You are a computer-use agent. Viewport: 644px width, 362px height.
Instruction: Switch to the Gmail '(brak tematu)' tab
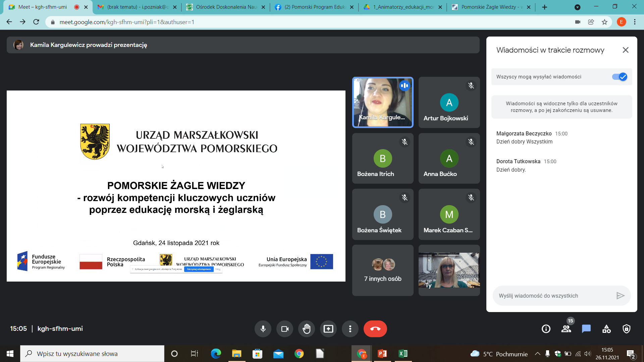[138, 7]
